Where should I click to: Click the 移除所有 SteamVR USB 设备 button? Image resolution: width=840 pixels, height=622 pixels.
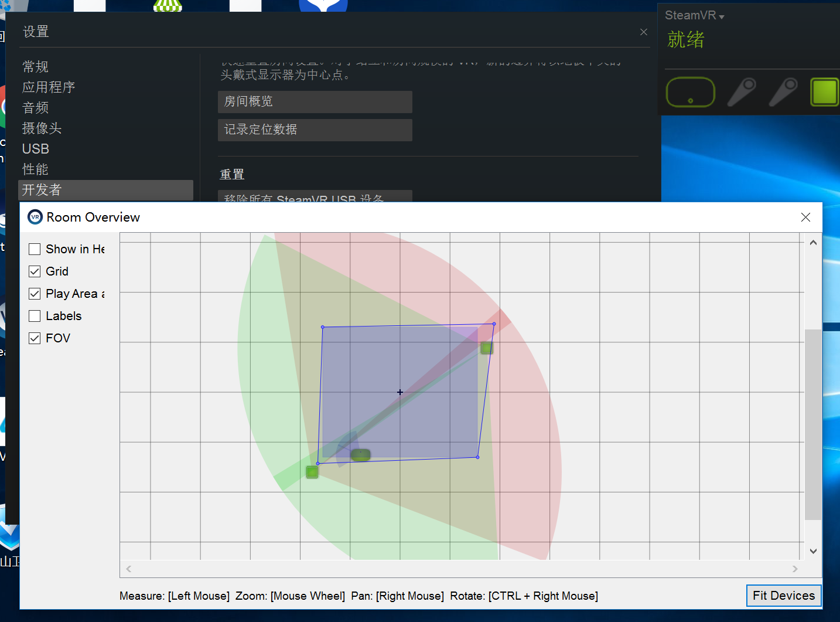point(315,196)
